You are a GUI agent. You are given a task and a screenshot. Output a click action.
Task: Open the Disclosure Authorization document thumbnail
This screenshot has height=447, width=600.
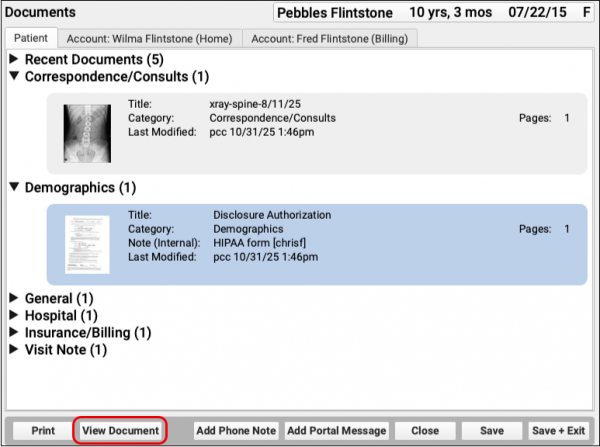click(x=87, y=238)
